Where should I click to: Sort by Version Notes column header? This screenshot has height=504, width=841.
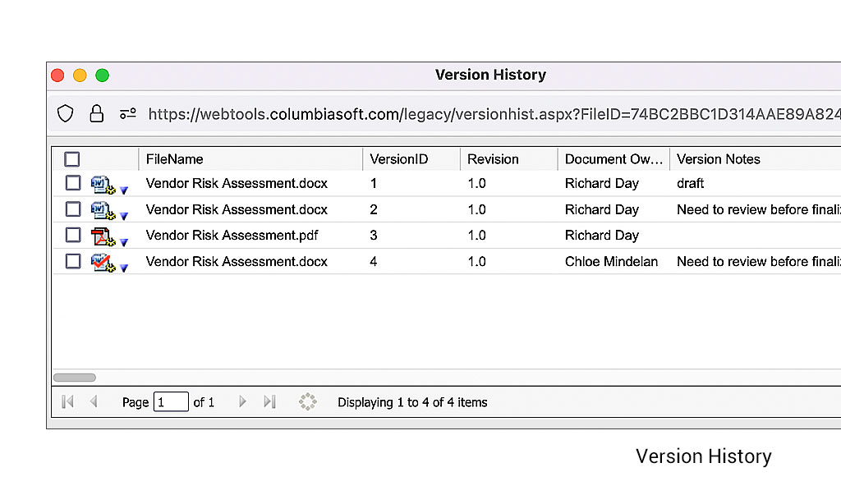pos(756,159)
